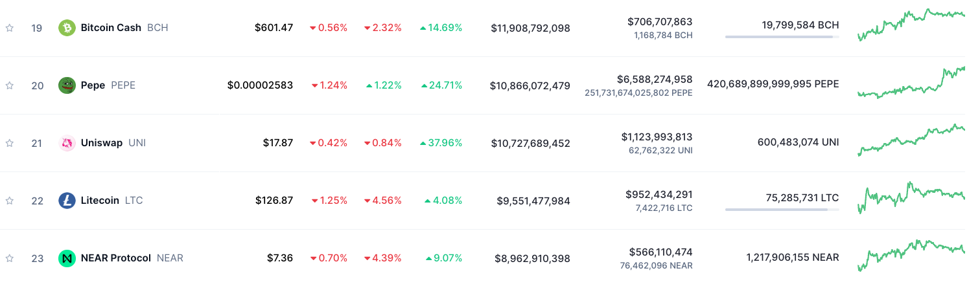
Task: Click the Bitcoin Cash 24h volume amount
Action: (659, 21)
